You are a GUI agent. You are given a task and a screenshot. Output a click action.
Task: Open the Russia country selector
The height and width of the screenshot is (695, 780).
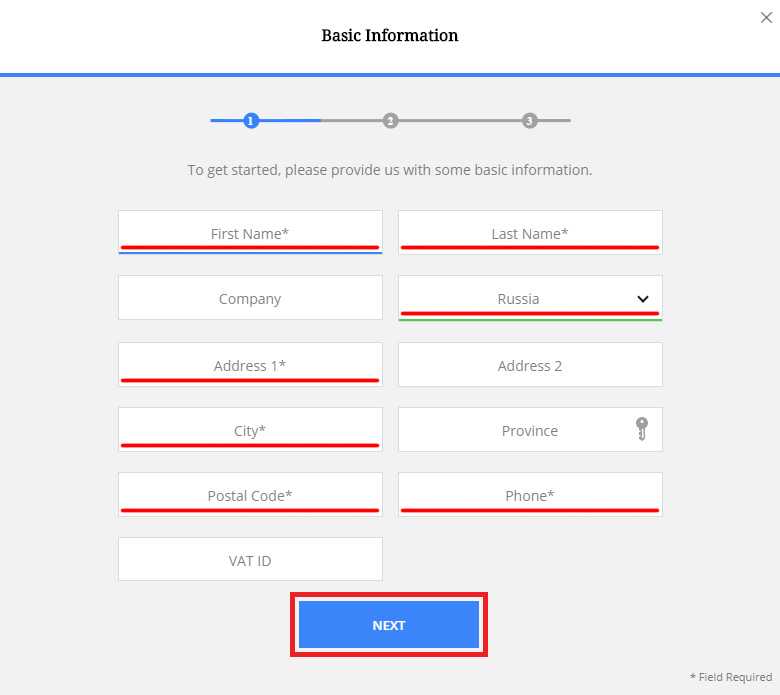[x=530, y=298]
